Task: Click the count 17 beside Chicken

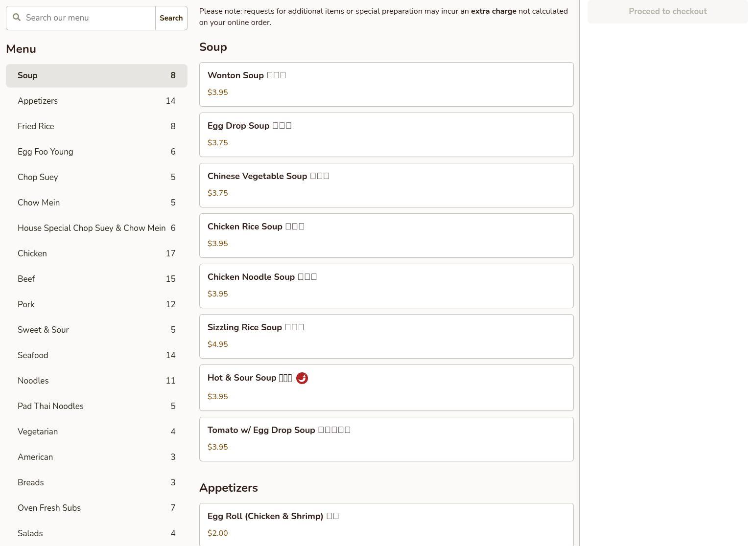Action: coord(170,254)
